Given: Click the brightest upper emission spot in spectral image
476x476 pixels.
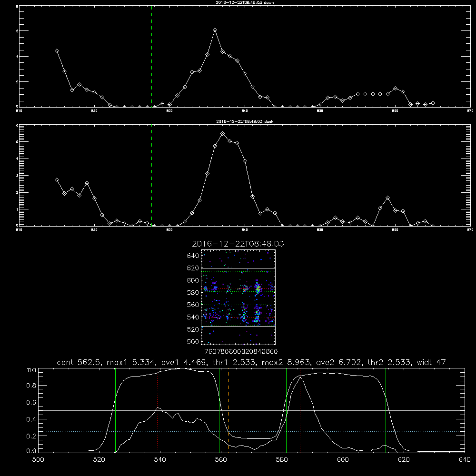Looking at the screenshot, I should tap(258, 289).
